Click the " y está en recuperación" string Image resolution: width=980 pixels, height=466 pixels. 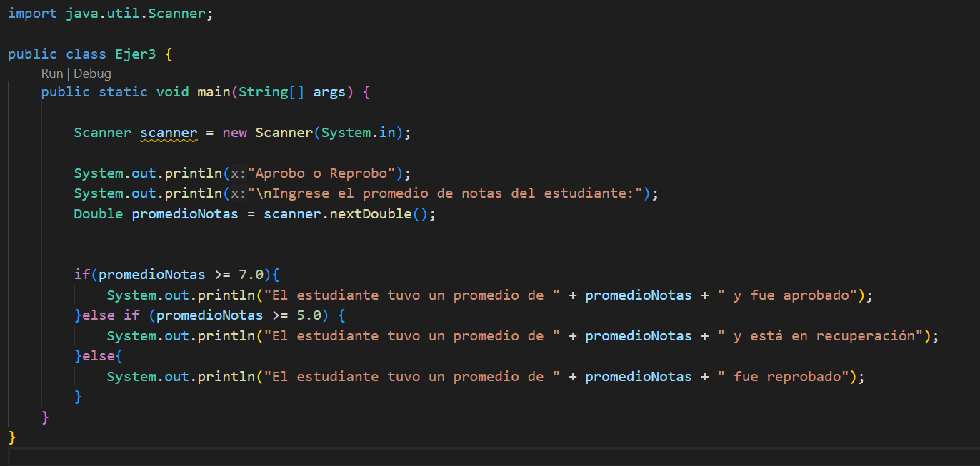pyautogui.click(x=821, y=336)
